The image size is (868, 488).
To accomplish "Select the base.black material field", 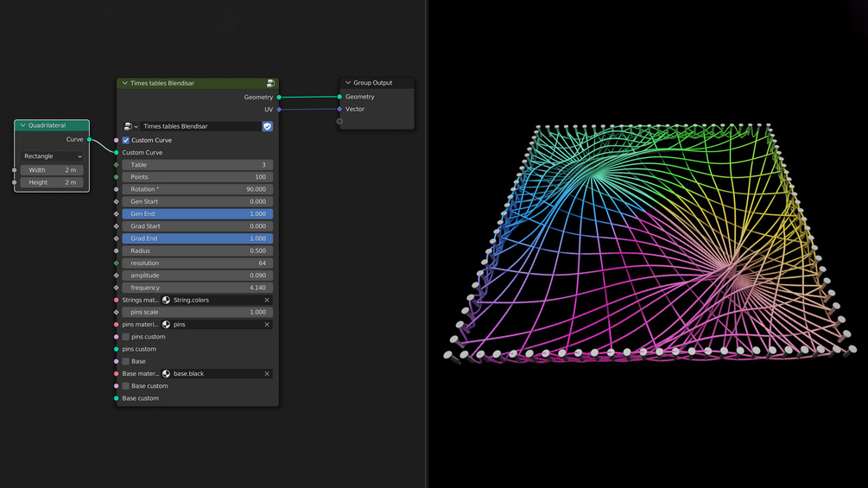I will pyautogui.click(x=217, y=373).
